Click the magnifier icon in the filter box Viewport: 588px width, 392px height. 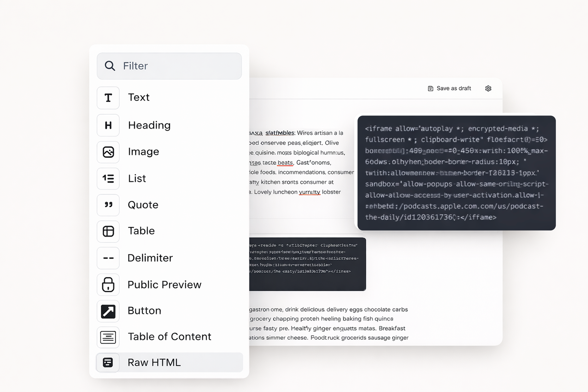click(110, 66)
